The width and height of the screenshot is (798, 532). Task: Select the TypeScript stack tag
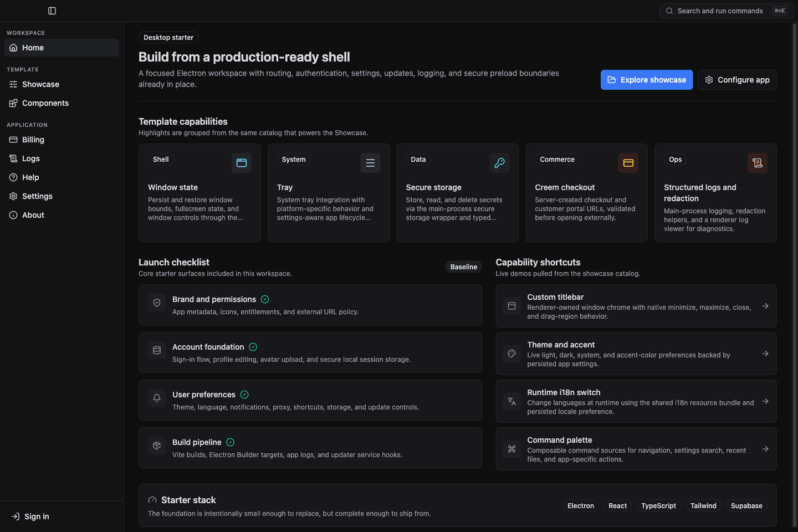658,505
